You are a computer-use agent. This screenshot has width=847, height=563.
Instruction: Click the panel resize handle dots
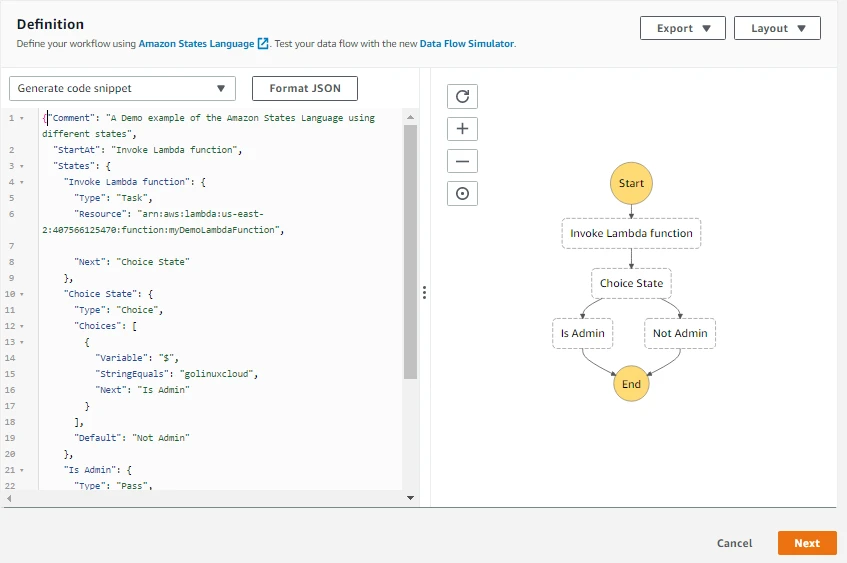[424, 292]
